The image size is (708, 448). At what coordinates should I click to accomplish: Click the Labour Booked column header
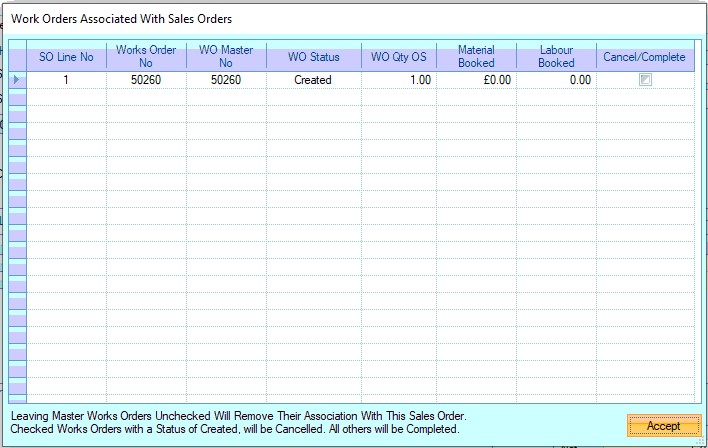pyautogui.click(x=556, y=57)
